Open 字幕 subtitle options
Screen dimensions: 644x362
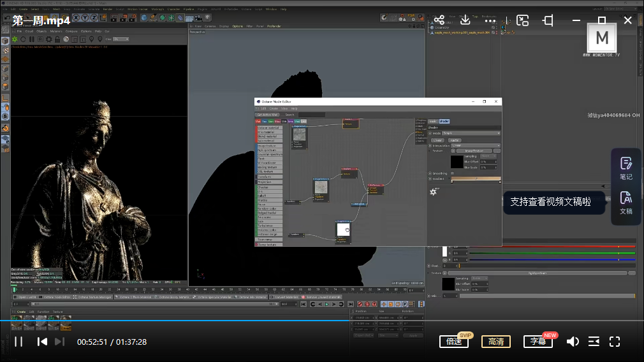[x=538, y=342]
